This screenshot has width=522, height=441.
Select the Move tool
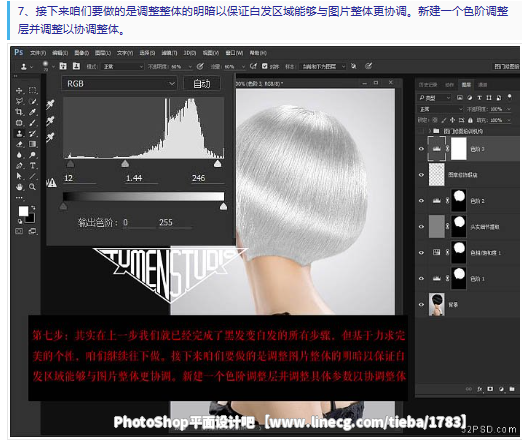(x=19, y=91)
